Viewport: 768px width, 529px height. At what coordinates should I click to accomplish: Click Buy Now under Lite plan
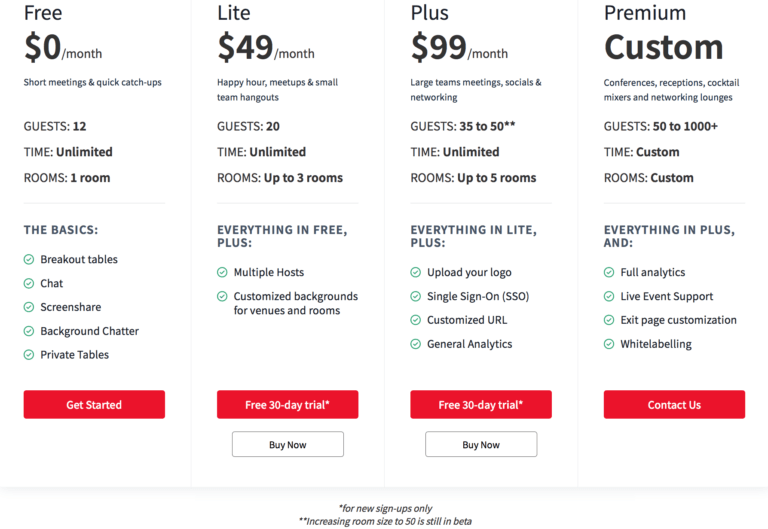[288, 444]
